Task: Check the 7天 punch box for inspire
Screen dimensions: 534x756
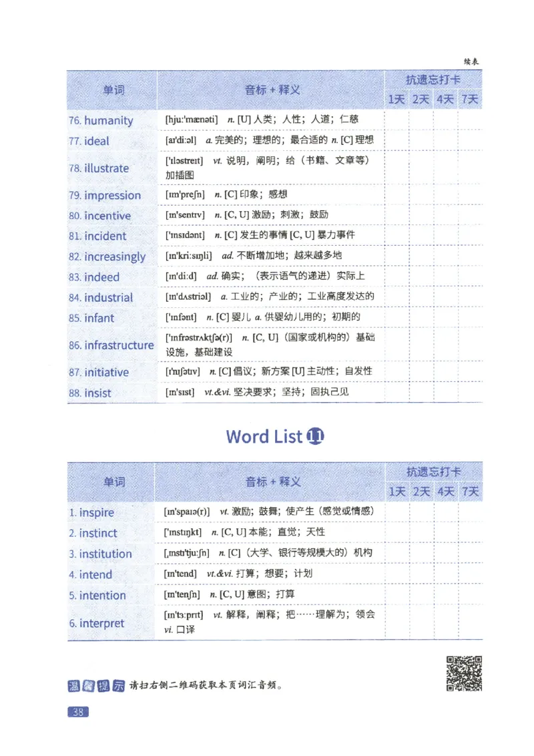Action: tap(470, 512)
